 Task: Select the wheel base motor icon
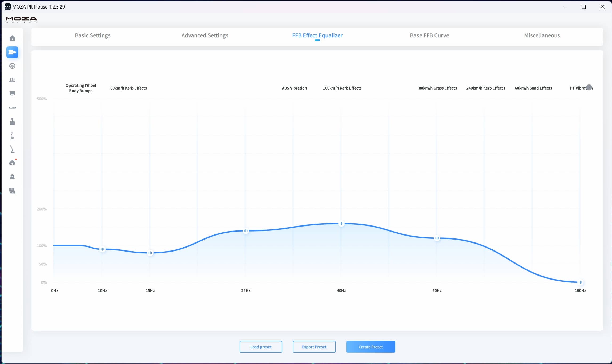click(12, 52)
